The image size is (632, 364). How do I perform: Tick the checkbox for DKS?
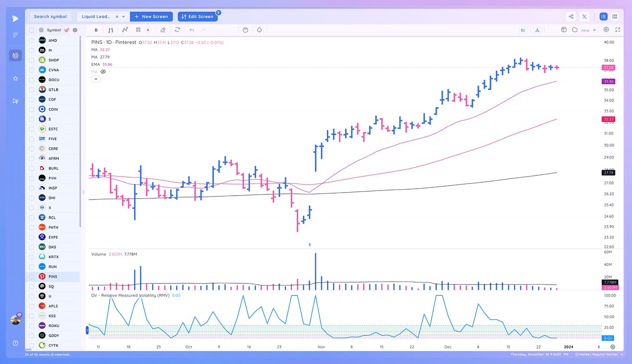pyautogui.click(x=31, y=247)
